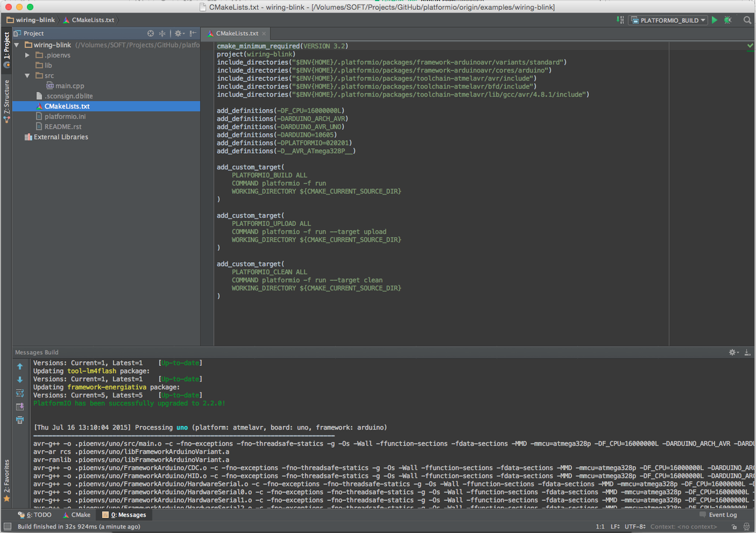
Task: Run the PLATFORMIO_BUILD configuration
Action: click(714, 20)
